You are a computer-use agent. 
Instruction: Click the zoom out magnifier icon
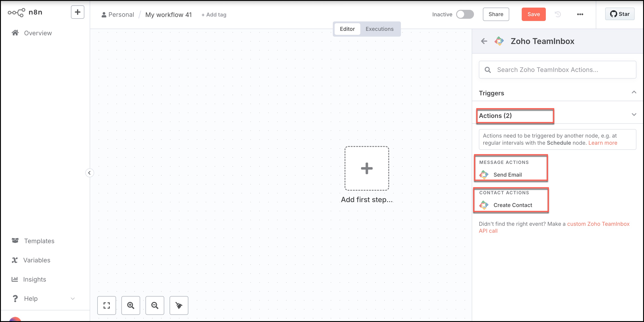pos(155,305)
